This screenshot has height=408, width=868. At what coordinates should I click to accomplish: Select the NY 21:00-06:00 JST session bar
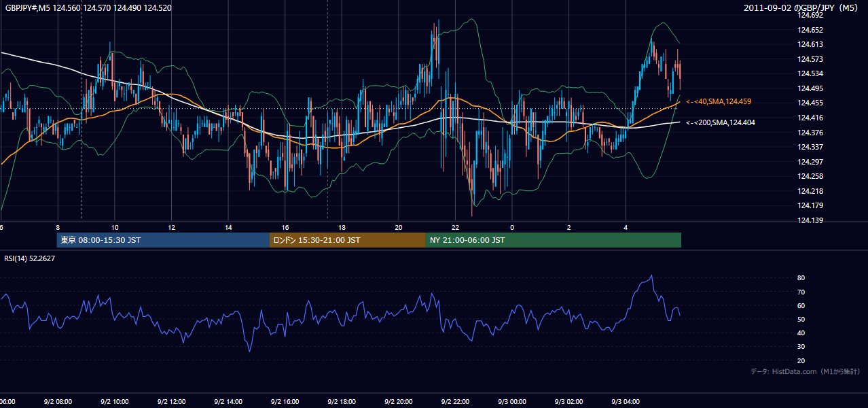coord(554,240)
